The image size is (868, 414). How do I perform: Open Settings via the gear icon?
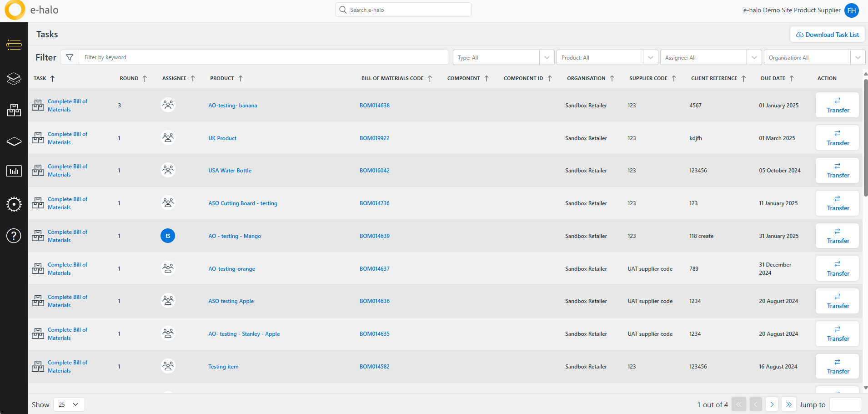pos(14,204)
